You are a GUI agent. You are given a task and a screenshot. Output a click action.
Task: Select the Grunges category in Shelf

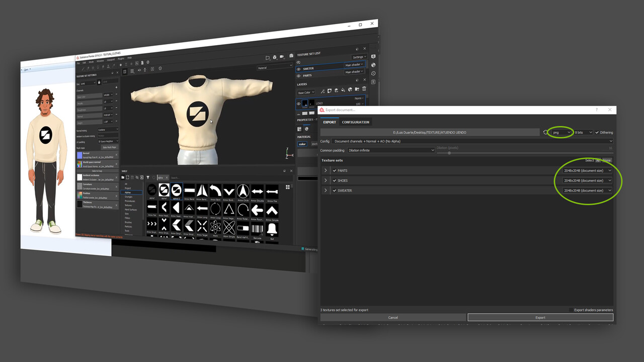[x=128, y=197]
